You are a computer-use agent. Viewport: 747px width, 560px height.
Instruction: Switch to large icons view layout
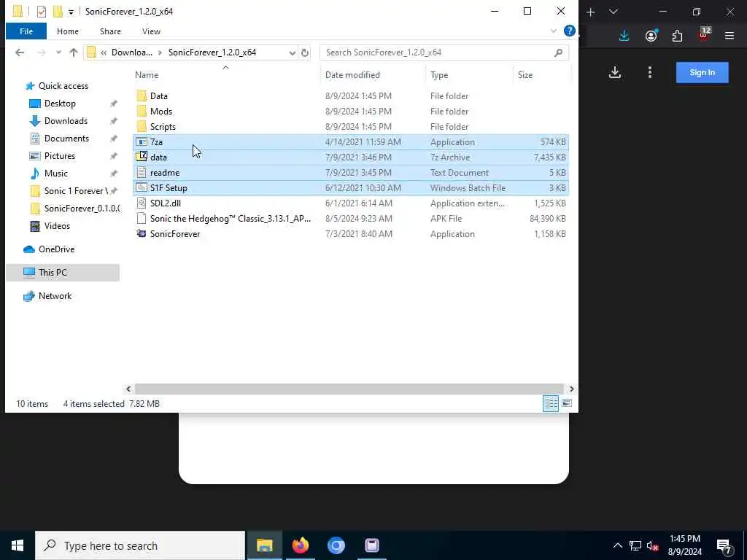pyautogui.click(x=566, y=403)
